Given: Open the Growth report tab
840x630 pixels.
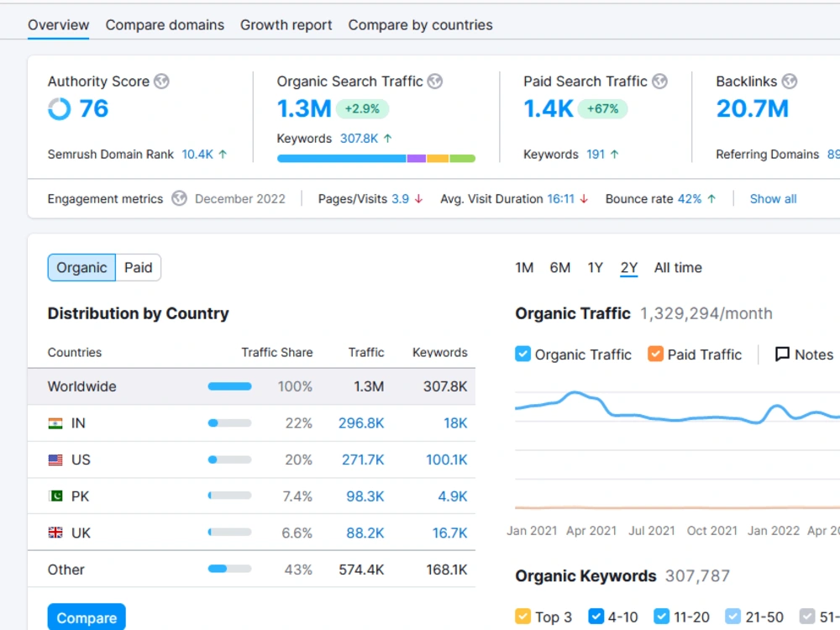Looking at the screenshot, I should (286, 24).
